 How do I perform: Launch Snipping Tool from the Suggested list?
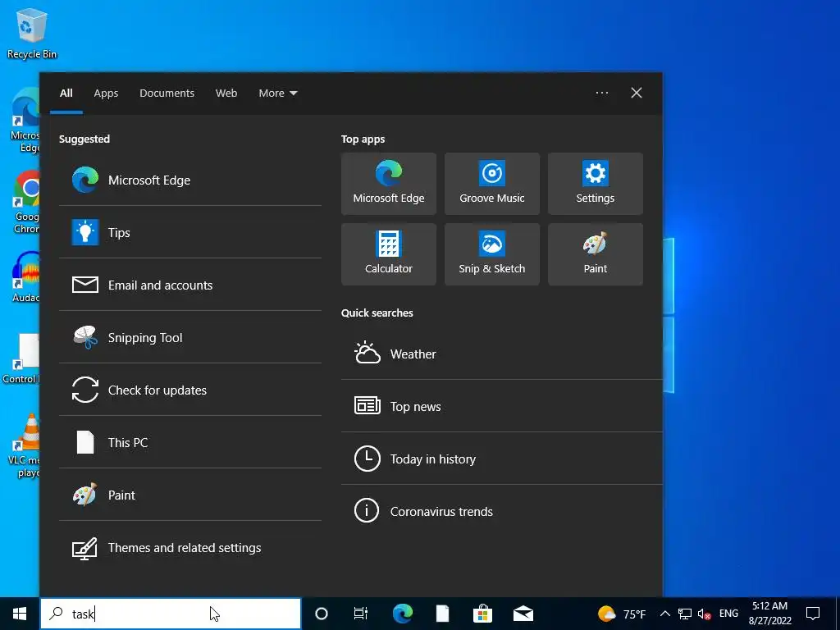point(189,337)
